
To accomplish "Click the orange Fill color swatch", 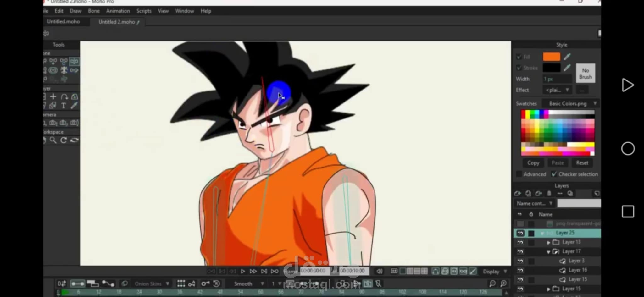I will (552, 57).
